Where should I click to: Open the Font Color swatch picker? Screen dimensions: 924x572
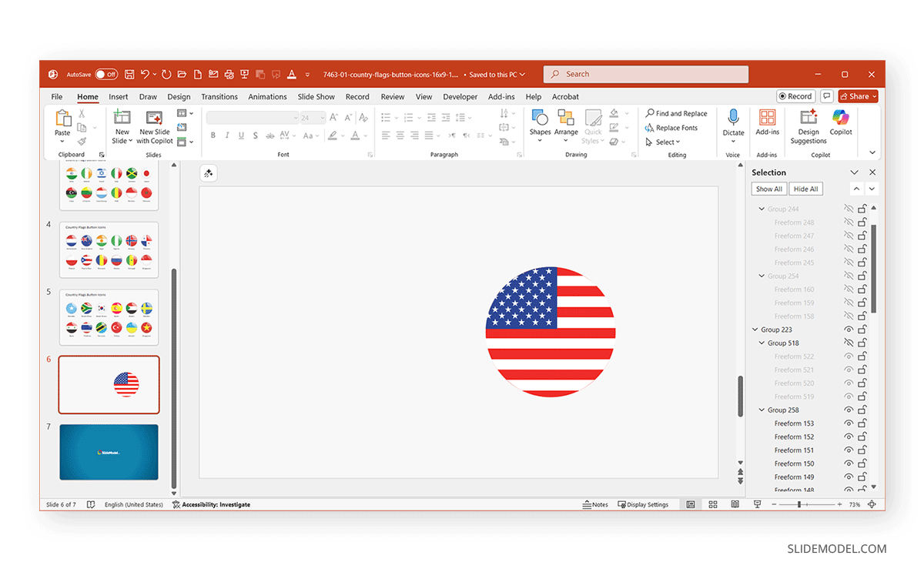pos(365,135)
